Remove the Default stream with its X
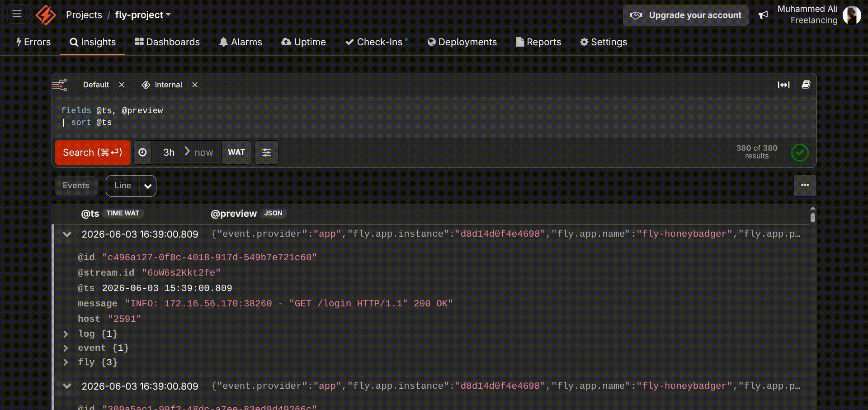The height and width of the screenshot is (410, 868). [122, 85]
